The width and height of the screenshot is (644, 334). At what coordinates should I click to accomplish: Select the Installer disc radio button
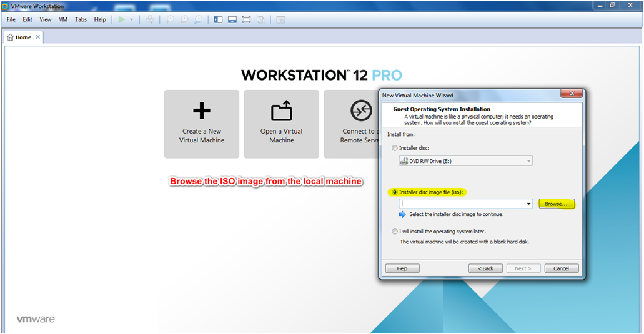(395, 148)
